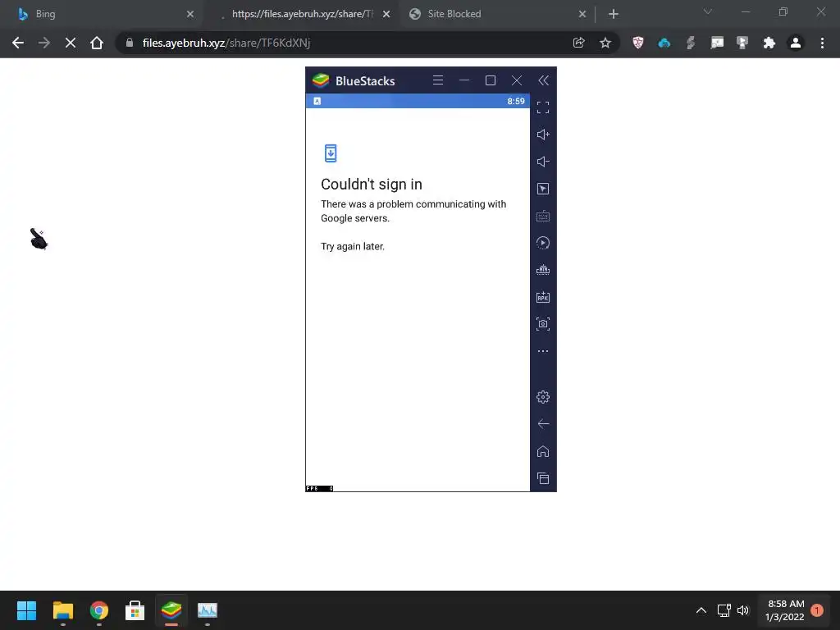The image size is (840, 630).
Task: Open BlueStacks settings gear
Action: pyautogui.click(x=543, y=397)
